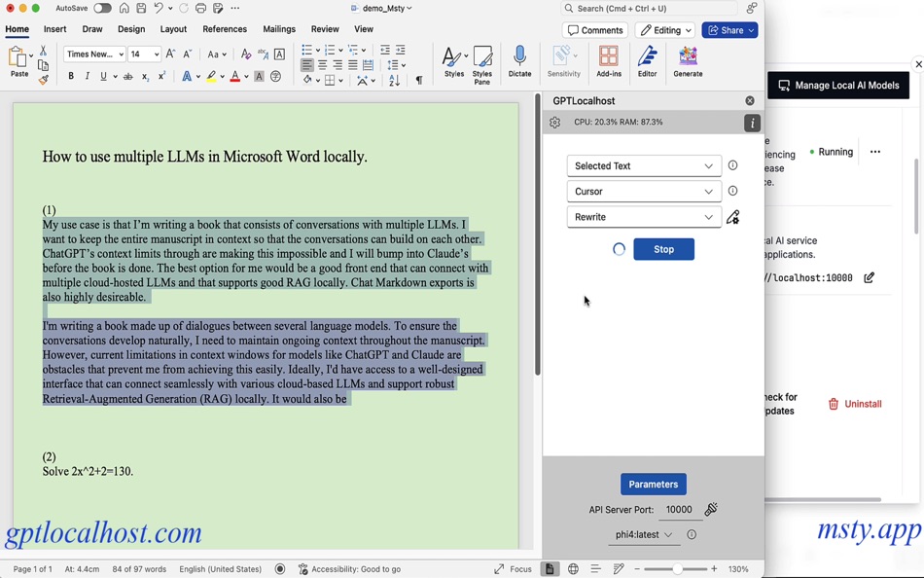Viewport: 924px width, 578px height.
Task: Open Add-ins in the ribbon
Action: [609, 61]
